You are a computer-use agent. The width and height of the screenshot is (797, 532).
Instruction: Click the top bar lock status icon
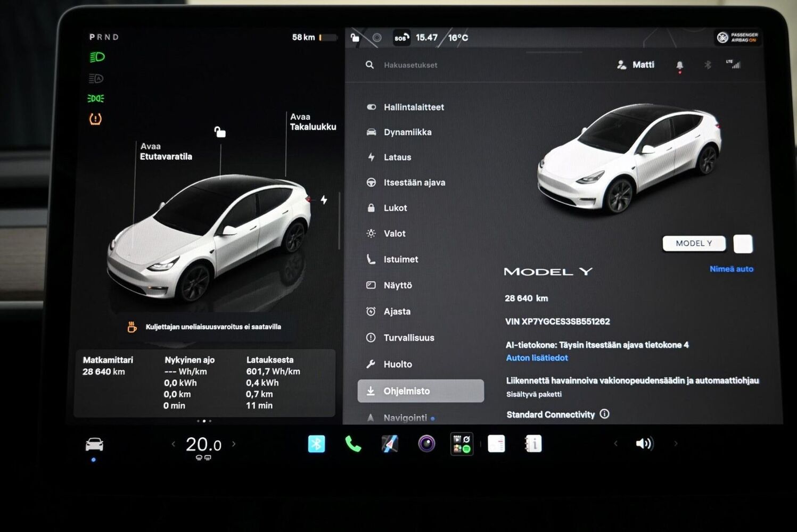(x=355, y=38)
